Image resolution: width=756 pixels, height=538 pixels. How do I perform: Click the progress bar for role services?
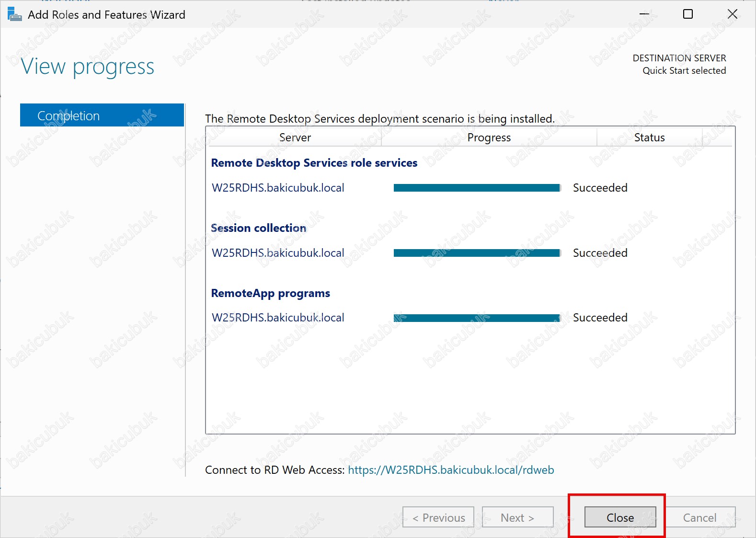(x=477, y=188)
